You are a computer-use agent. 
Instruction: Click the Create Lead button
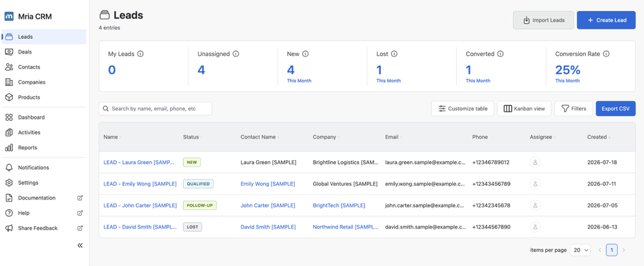tap(606, 20)
